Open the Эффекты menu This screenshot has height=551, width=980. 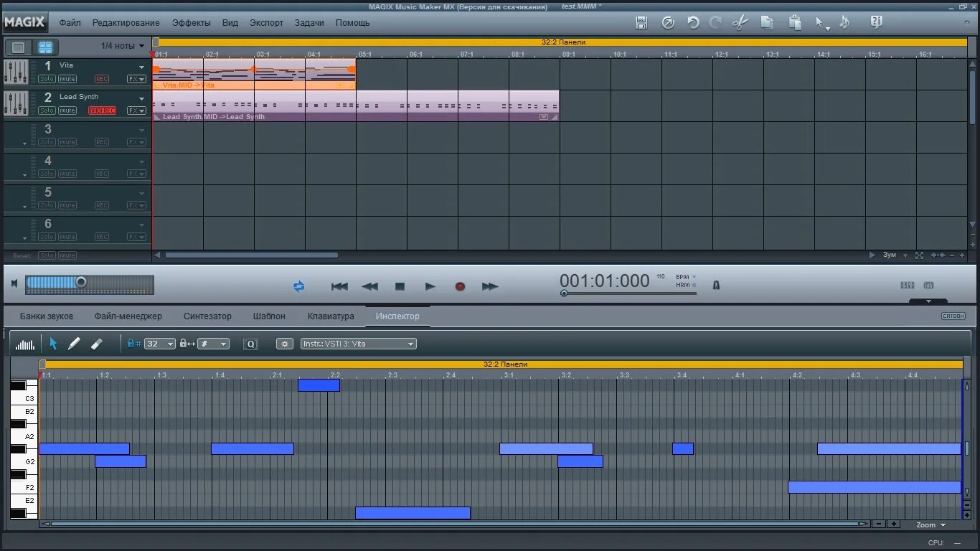coord(192,23)
